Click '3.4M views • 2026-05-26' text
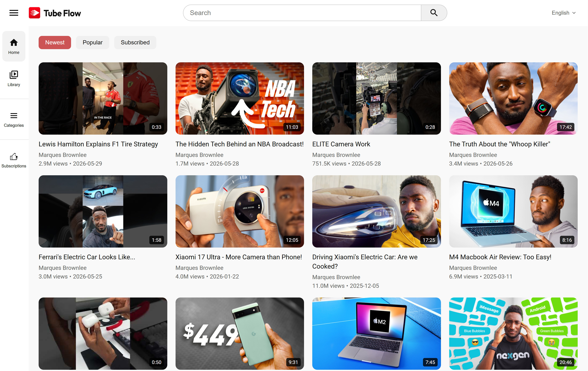Viewport: 588px width, 371px height. (x=481, y=164)
